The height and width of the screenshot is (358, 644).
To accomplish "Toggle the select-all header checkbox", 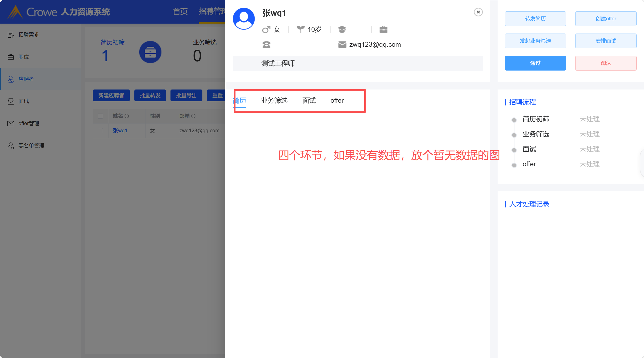I will pos(100,116).
